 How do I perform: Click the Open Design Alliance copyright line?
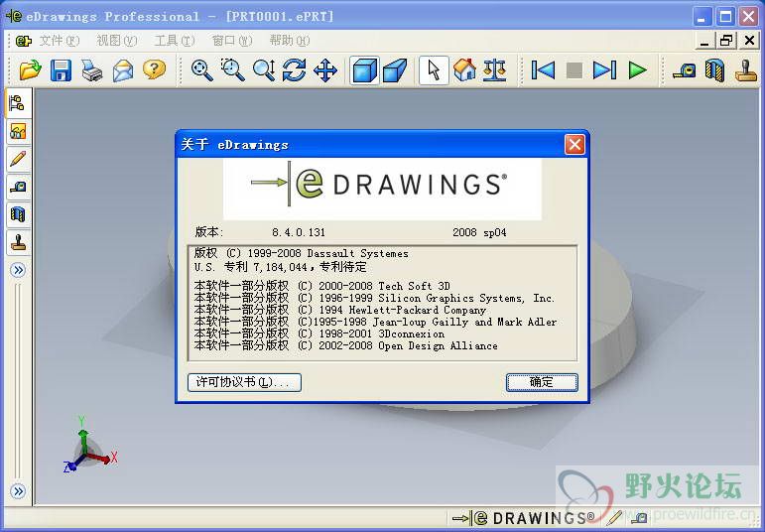(x=346, y=345)
